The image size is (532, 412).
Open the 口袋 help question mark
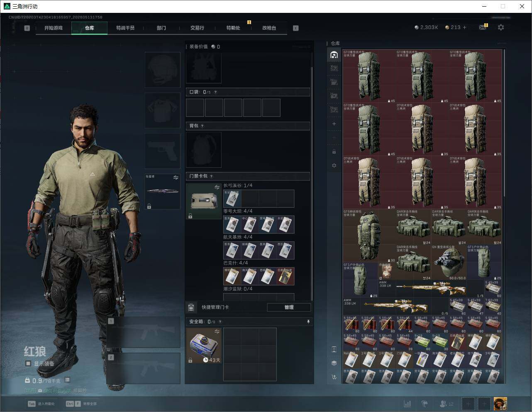[x=215, y=92]
